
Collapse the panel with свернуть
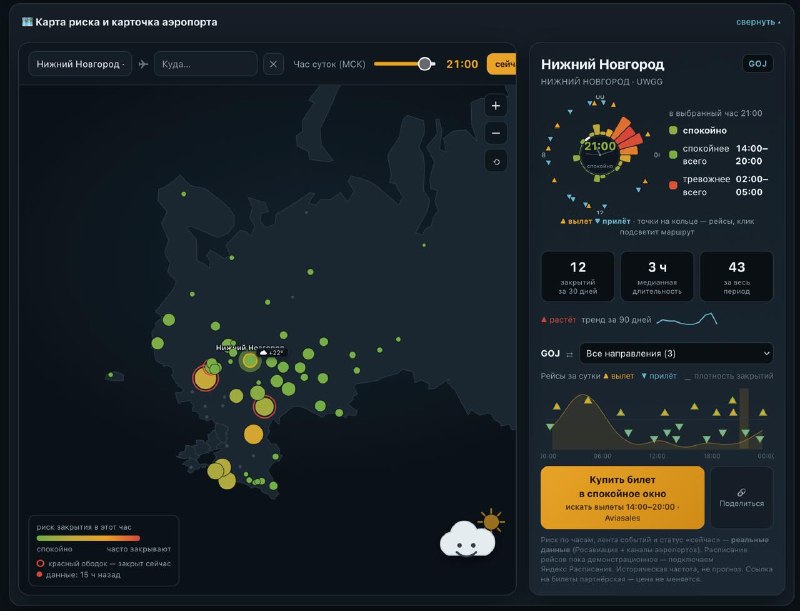pyautogui.click(x=758, y=22)
